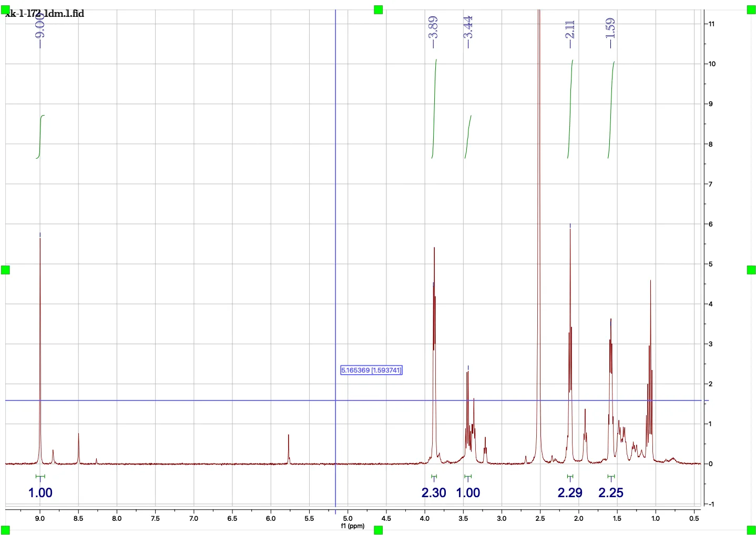This screenshot has width=756, height=535.
Task: Click the top-left green resize handle
Action: point(5,9)
